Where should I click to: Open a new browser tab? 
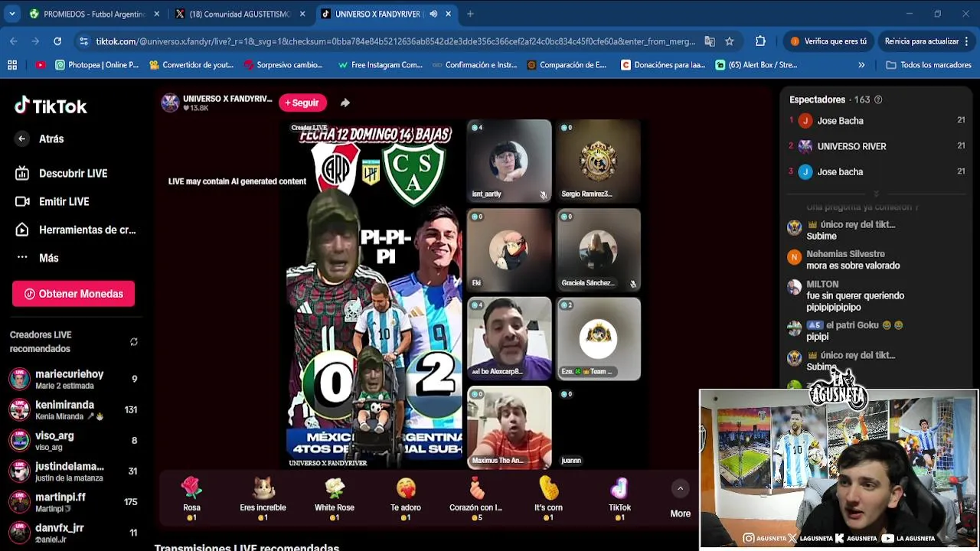point(470,14)
